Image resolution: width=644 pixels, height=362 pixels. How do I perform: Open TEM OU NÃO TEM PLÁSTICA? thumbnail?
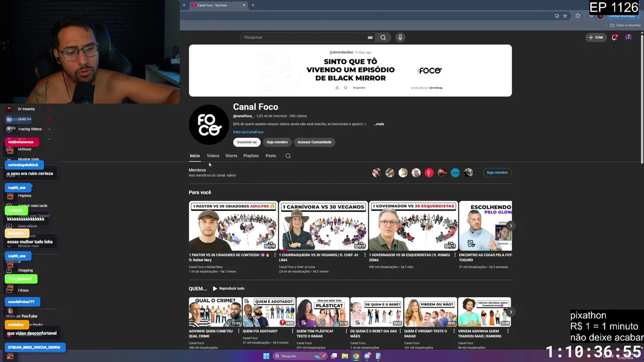point(323,312)
